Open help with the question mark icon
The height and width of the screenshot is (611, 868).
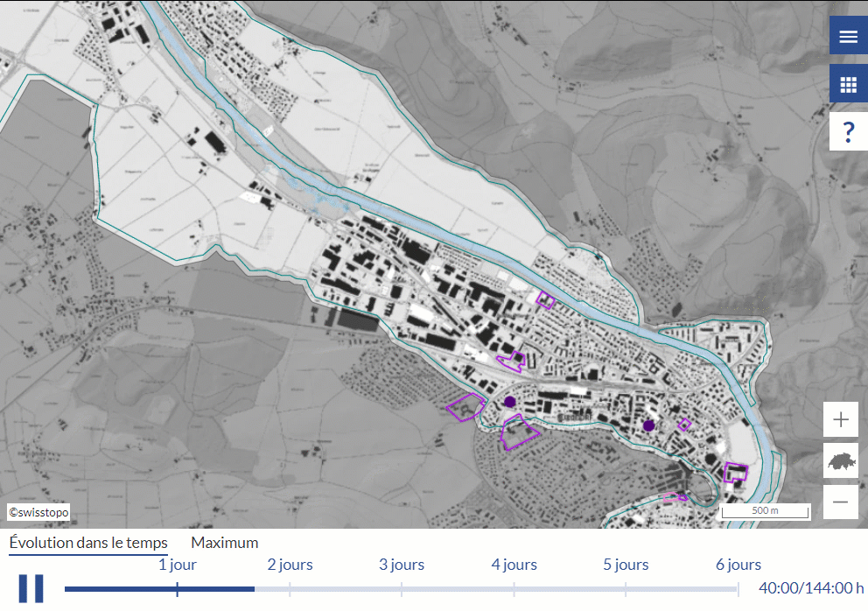(x=848, y=132)
